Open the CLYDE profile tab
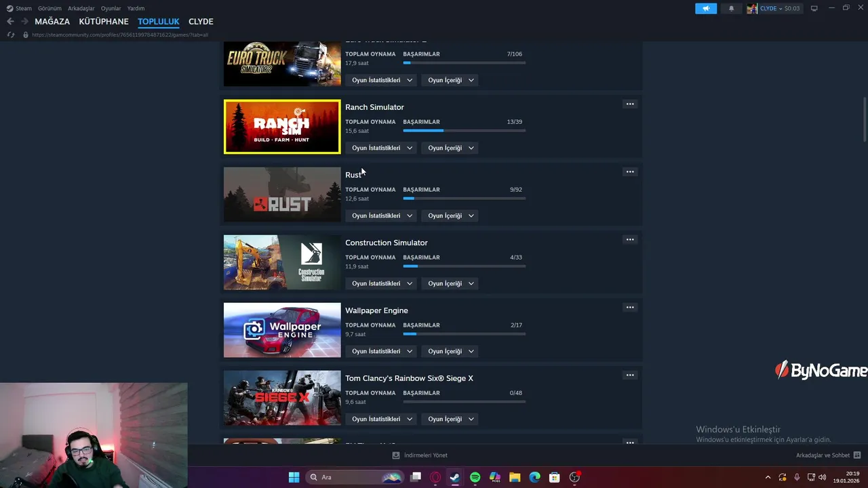Image resolution: width=868 pixels, height=488 pixels. pos(201,22)
